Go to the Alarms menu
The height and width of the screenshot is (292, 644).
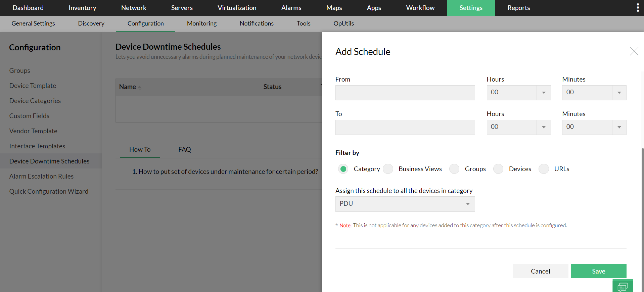[x=291, y=8]
